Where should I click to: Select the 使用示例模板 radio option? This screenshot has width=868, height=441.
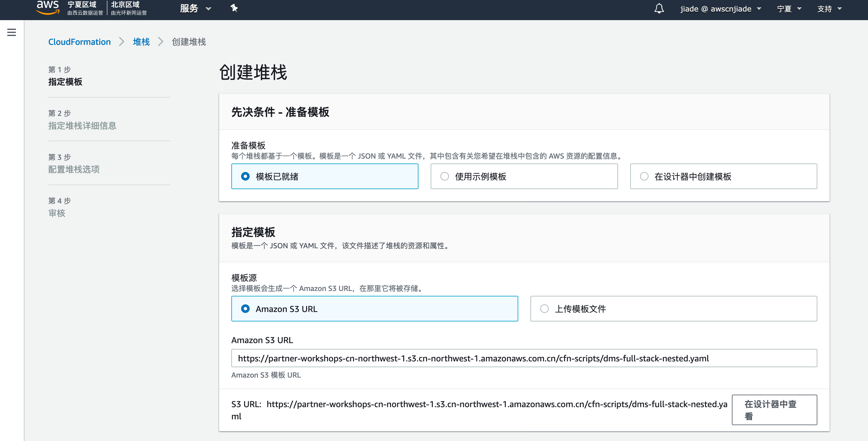click(444, 176)
